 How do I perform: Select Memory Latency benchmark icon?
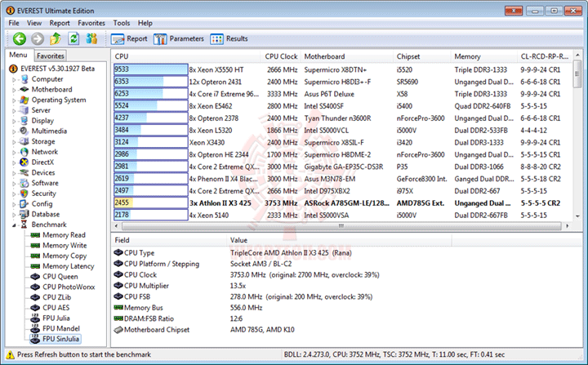(35, 266)
